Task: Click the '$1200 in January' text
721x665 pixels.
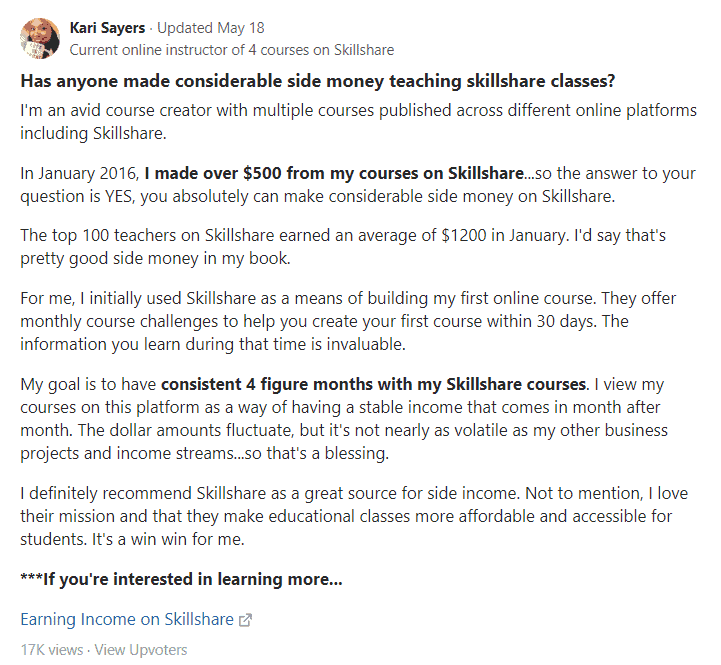Action: point(503,235)
